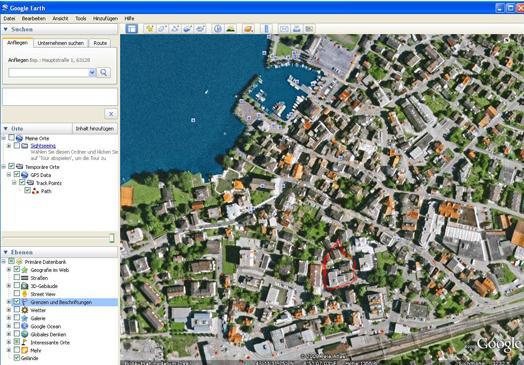
Task: Enable the Straßen layer checkbox
Action: tap(17, 278)
